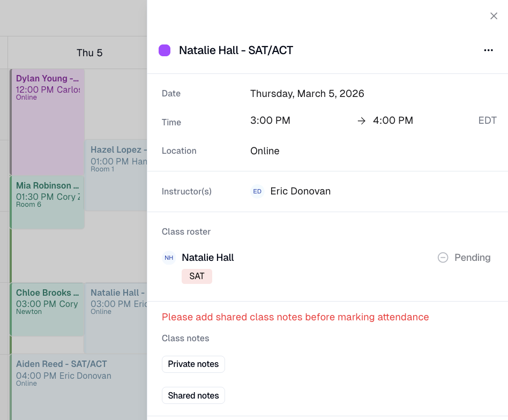Open the Aiden Reed 04:00 PM event

tap(79, 387)
